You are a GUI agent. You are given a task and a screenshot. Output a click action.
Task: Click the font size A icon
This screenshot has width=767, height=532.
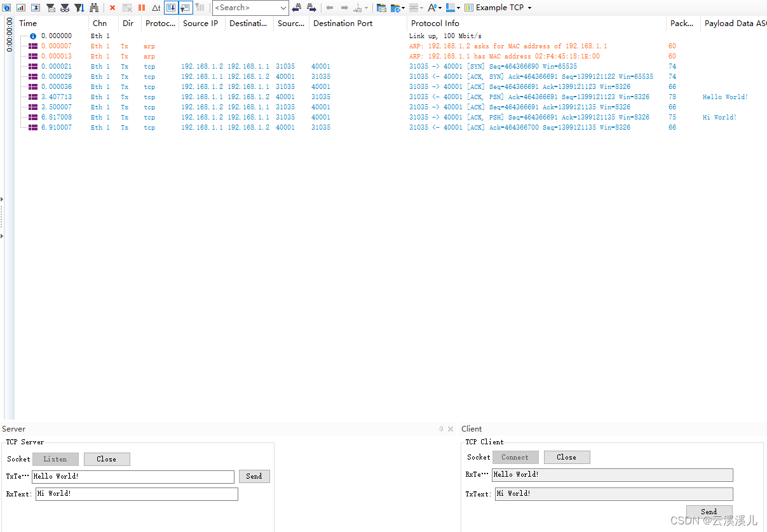click(432, 8)
